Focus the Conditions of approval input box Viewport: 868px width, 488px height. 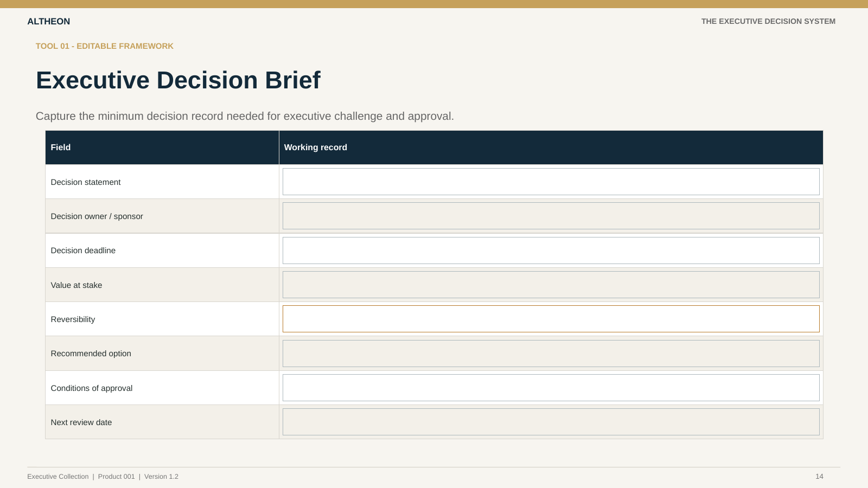click(x=551, y=388)
